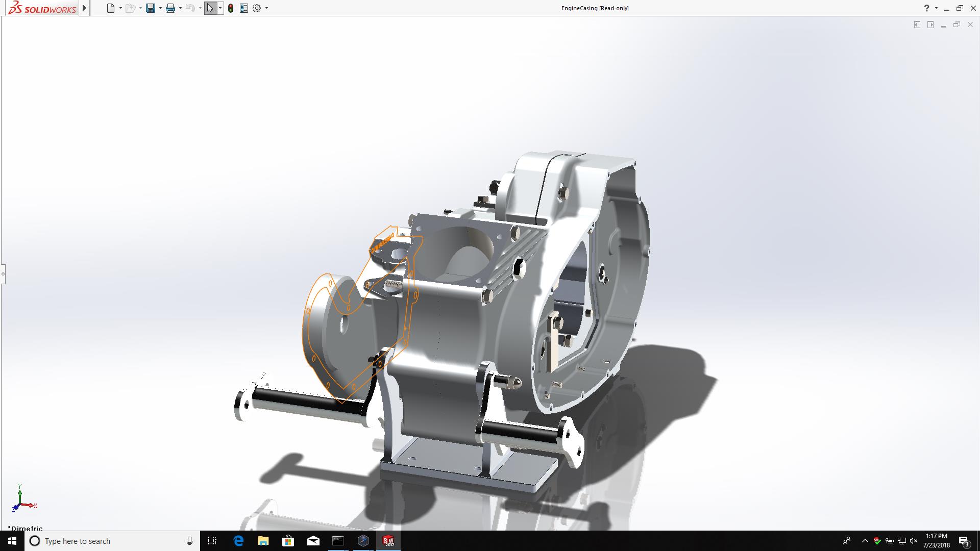Click the Print icon
Screen dimensions: 980x551
(170, 8)
